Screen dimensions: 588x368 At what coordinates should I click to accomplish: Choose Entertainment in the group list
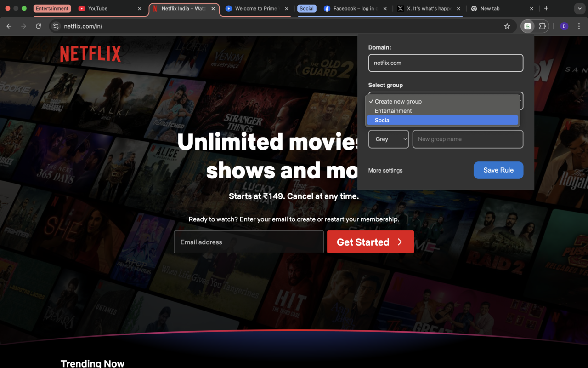point(442,111)
